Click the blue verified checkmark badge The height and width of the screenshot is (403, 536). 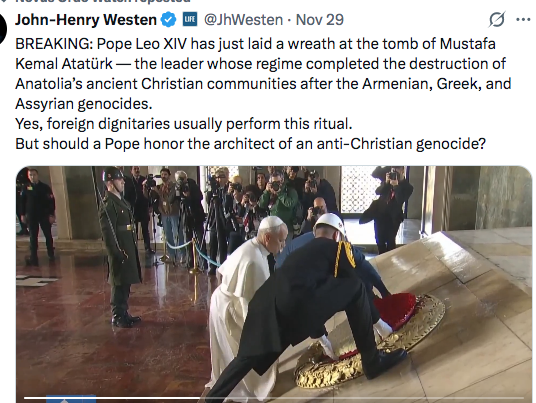point(169,19)
